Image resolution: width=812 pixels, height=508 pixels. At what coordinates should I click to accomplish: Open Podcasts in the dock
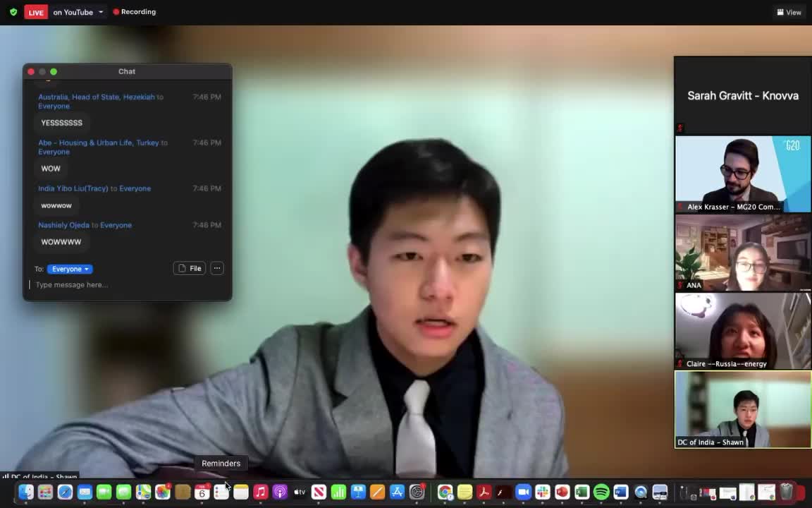coord(280,492)
